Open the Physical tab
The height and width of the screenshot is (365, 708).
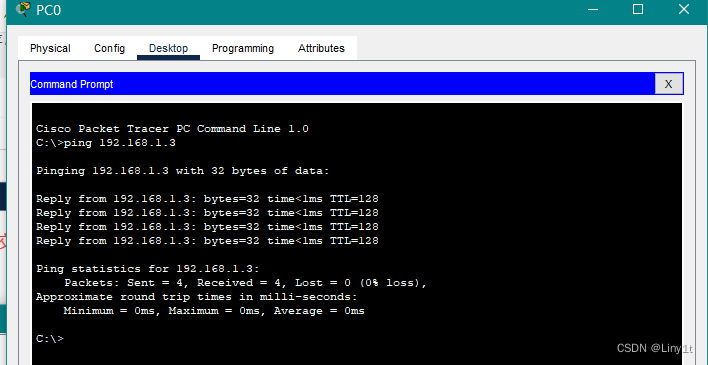pos(50,48)
